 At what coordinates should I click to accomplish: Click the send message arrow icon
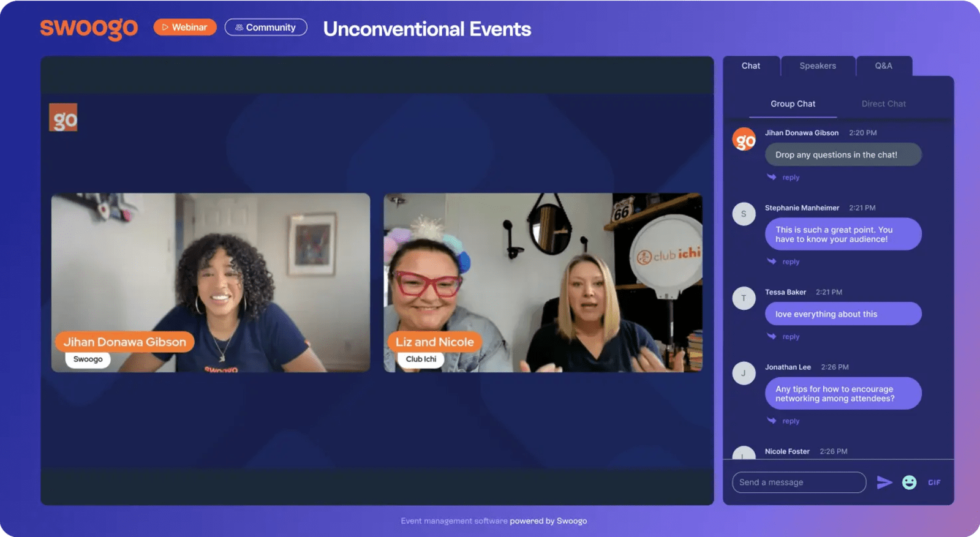tap(884, 483)
